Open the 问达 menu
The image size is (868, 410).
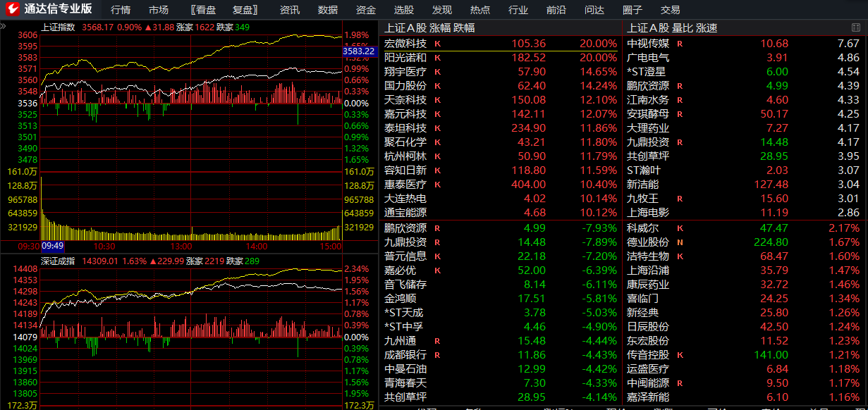[594, 10]
